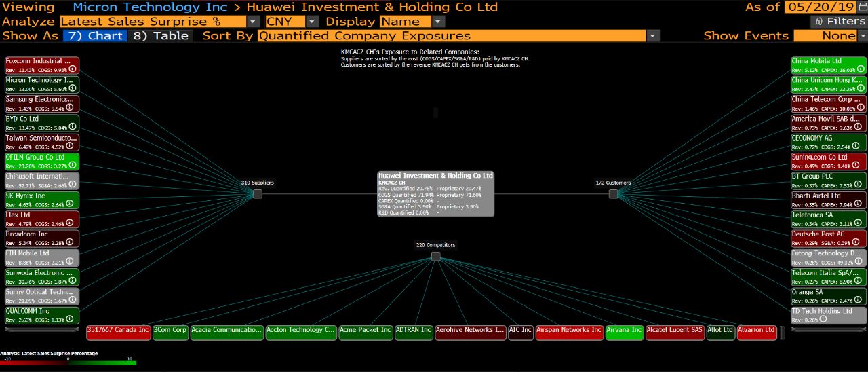Screen dimensions: 868x372
Task: Select AIC Inc competitor
Action: coord(521,333)
